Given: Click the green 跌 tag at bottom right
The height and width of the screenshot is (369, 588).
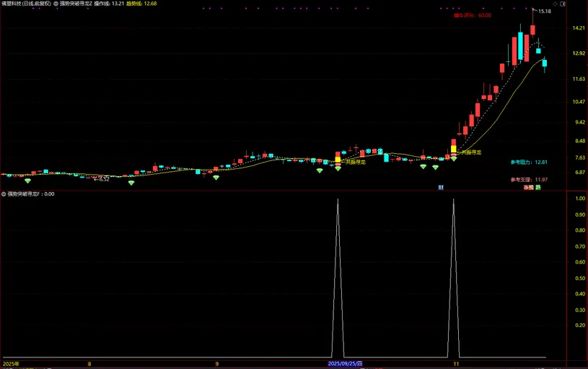Looking at the screenshot, I should (537, 187).
